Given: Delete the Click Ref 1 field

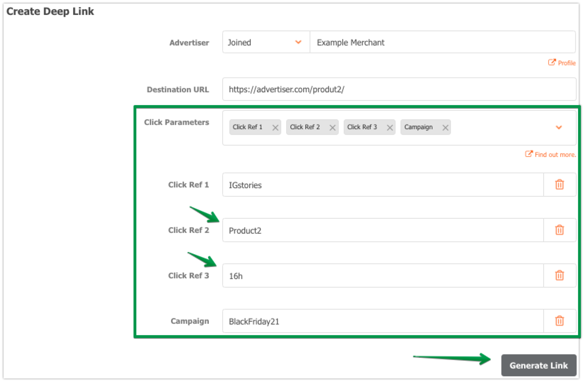Looking at the screenshot, I should (559, 185).
